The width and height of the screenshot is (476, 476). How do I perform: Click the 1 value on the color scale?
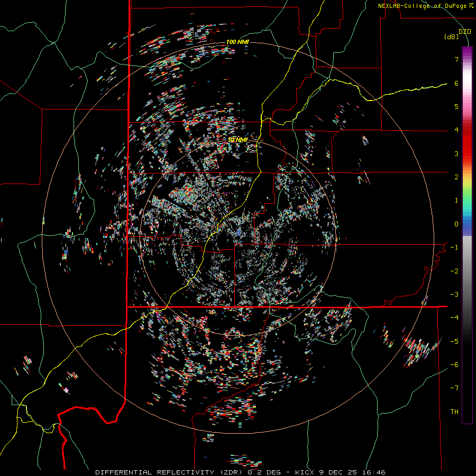click(456, 200)
